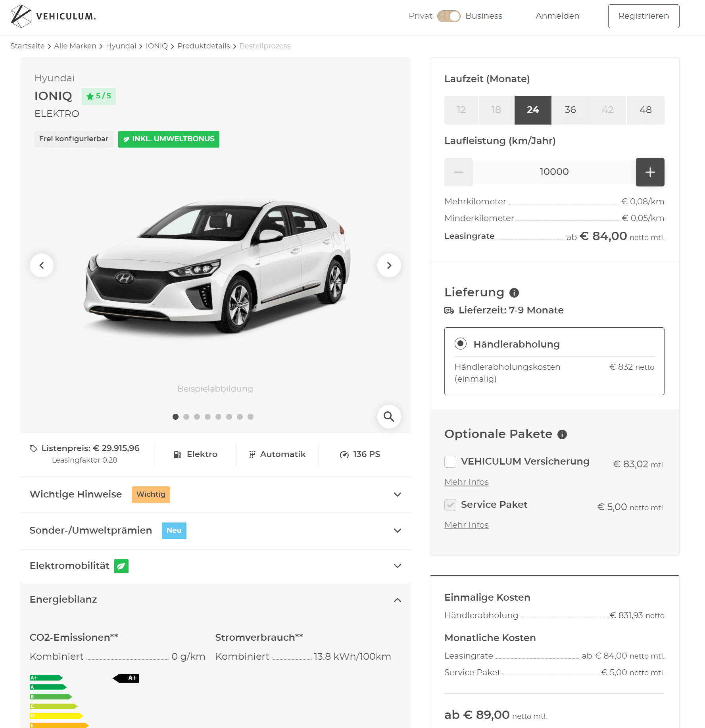Select 48 months Laufzeit
Image resolution: width=705 pixels, height=728 pixels.
645,110
